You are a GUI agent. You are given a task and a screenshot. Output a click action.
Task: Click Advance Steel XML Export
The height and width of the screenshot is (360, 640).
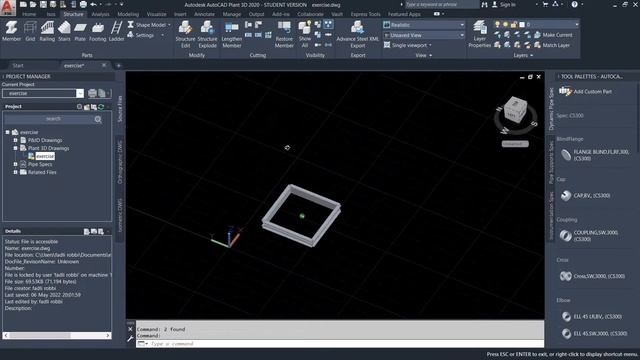pyautogui.click(x=358, y=34)
